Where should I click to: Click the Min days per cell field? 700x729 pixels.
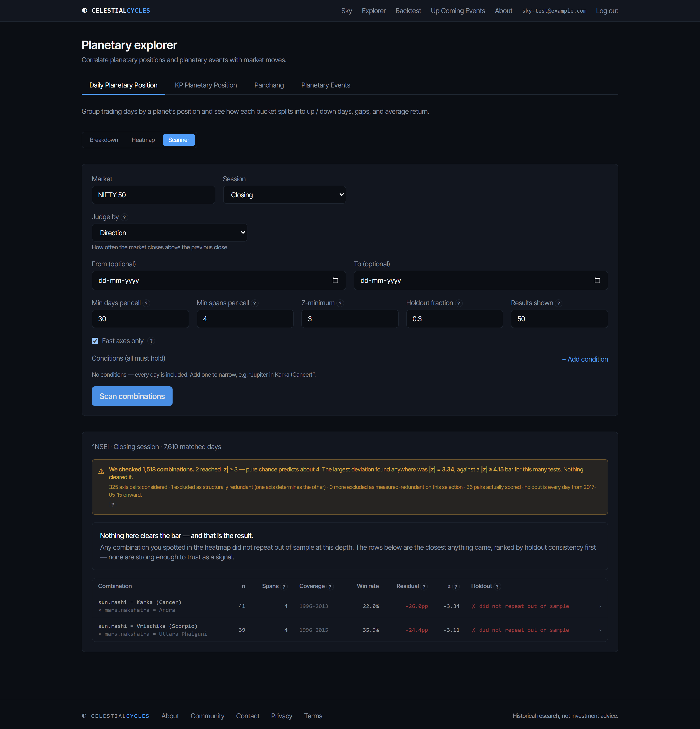pos(140,319)
